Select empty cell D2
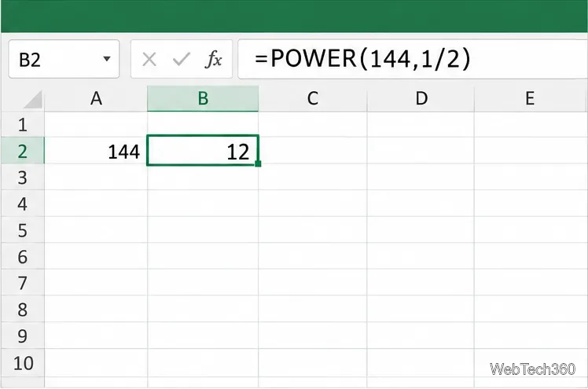The width and height of the screenshot is (588, 389). pos(421,151)
